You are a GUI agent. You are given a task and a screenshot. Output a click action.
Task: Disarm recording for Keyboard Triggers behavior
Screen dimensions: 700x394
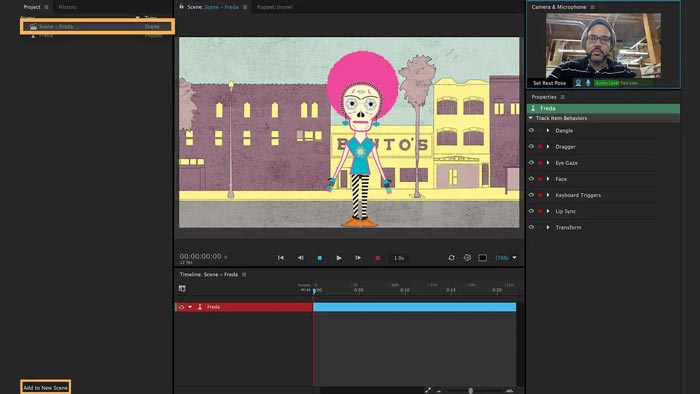click(x=540, y=195)
